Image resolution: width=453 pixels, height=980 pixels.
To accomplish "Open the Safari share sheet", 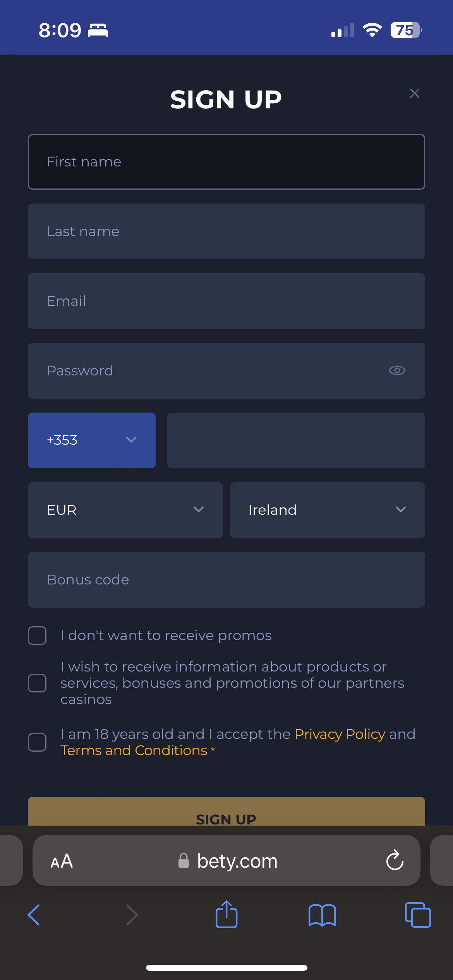I will click(x=226, y=914).
